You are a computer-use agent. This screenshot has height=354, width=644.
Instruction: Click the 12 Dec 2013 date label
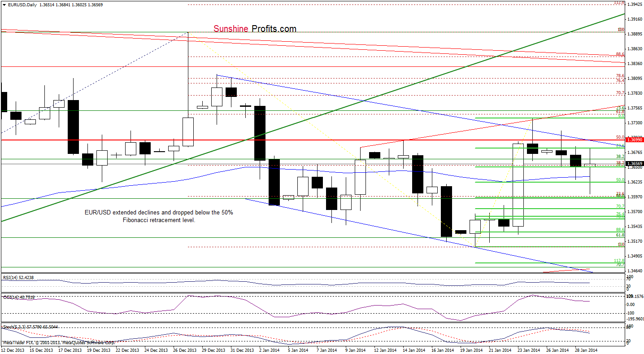click(x=12, y=350)
